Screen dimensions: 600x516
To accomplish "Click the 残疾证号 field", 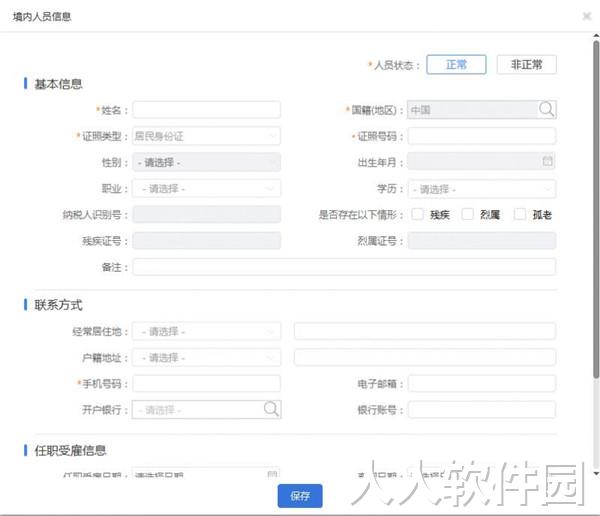I will [x=207, y=240].
